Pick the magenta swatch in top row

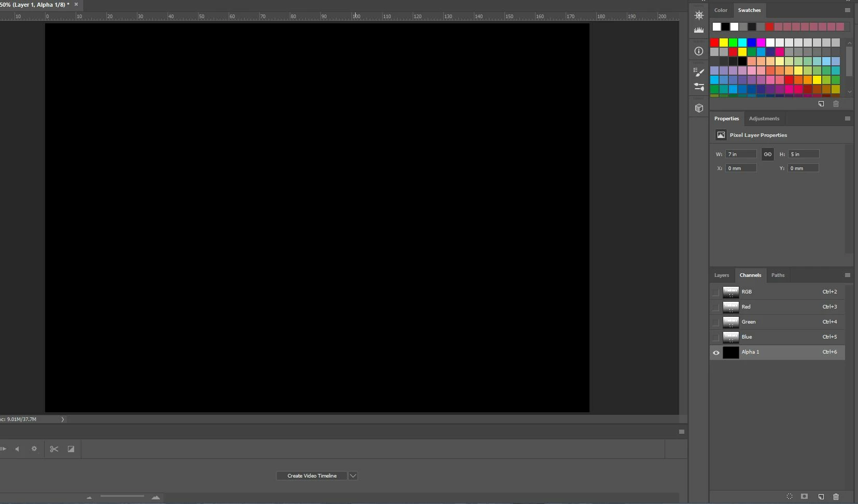pos(761,43)
